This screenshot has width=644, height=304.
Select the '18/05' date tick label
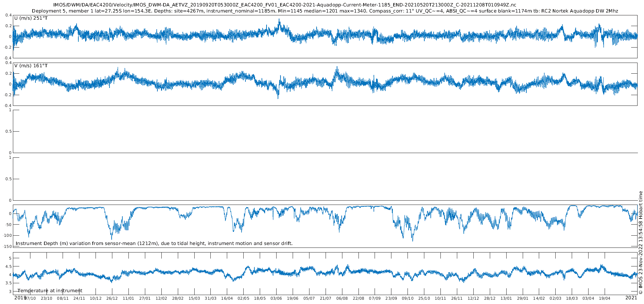pos(260,298)
